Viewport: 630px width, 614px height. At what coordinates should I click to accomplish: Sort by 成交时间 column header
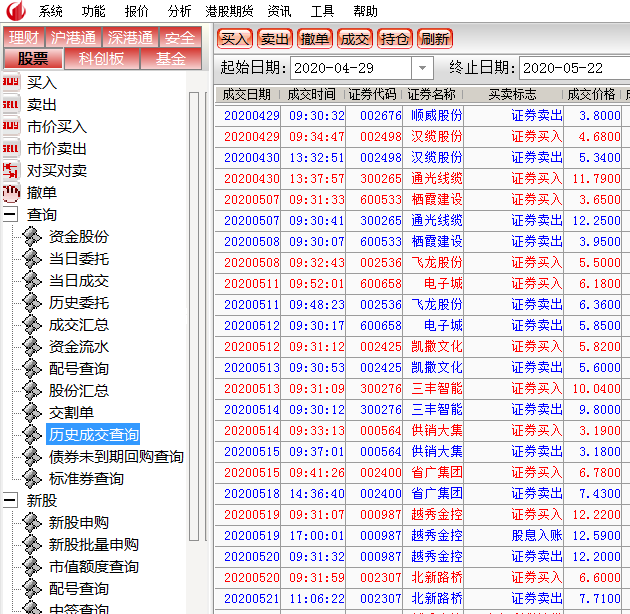(x=312, y=94)
